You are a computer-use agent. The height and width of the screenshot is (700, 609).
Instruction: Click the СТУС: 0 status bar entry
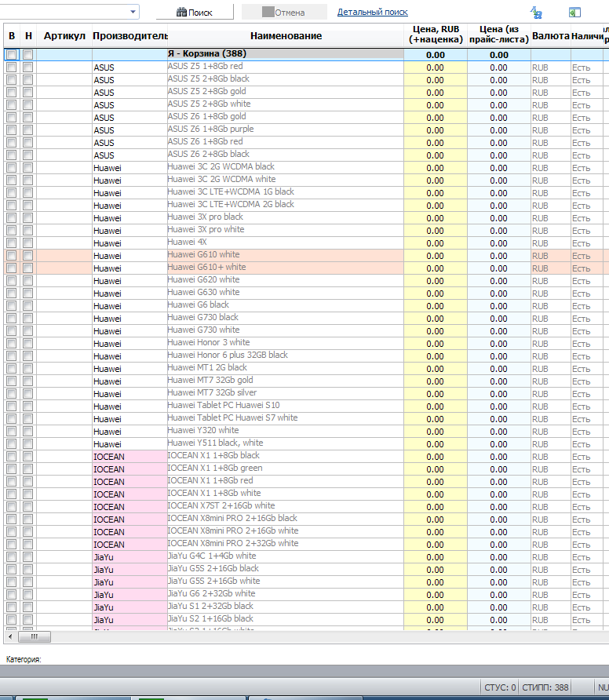click(x=500, y=687)
